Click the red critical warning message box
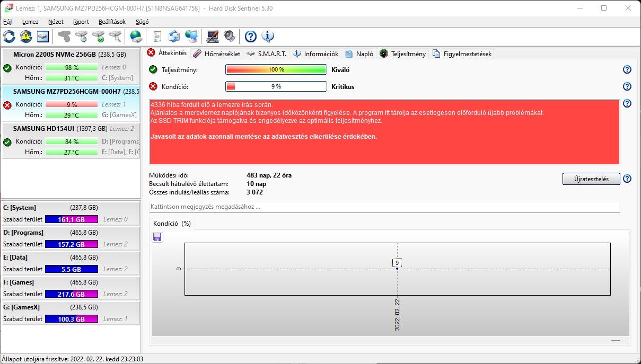Viewport: 641px width, 364px height. 384,132
